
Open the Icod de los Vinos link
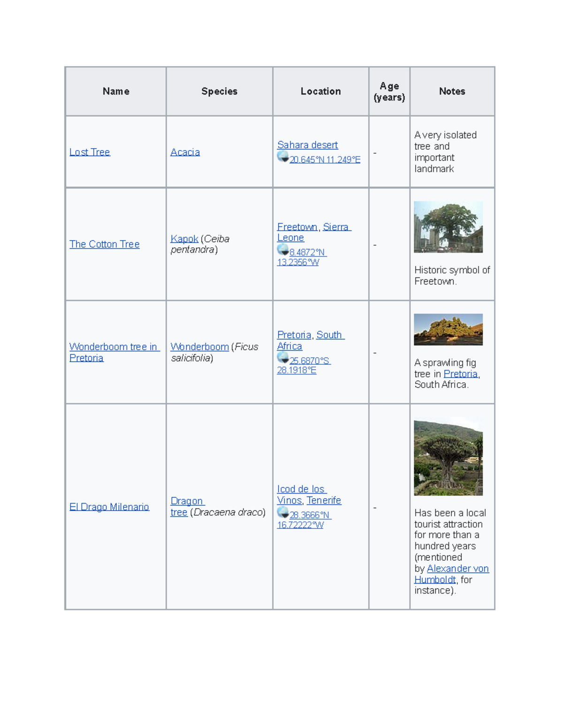302,495
